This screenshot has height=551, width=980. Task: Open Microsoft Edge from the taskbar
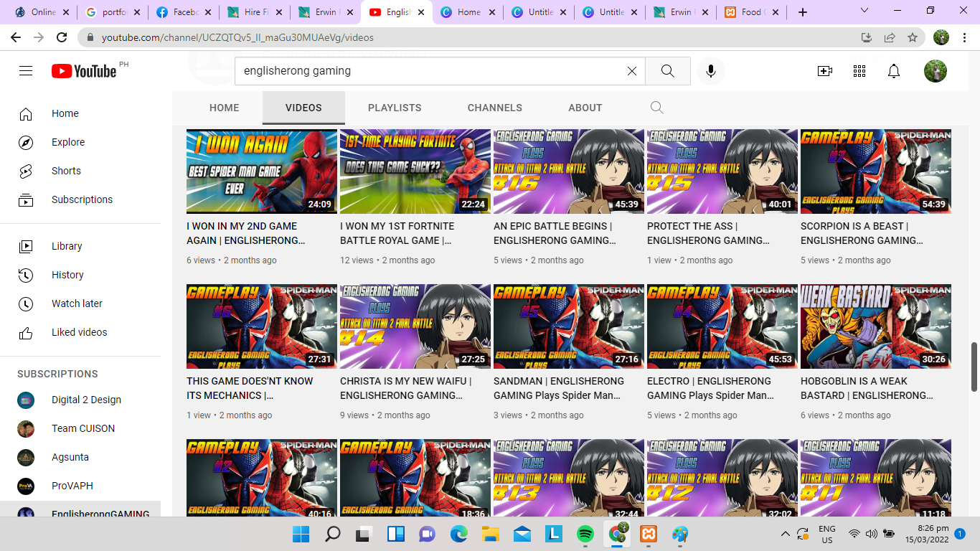[458, 534]
